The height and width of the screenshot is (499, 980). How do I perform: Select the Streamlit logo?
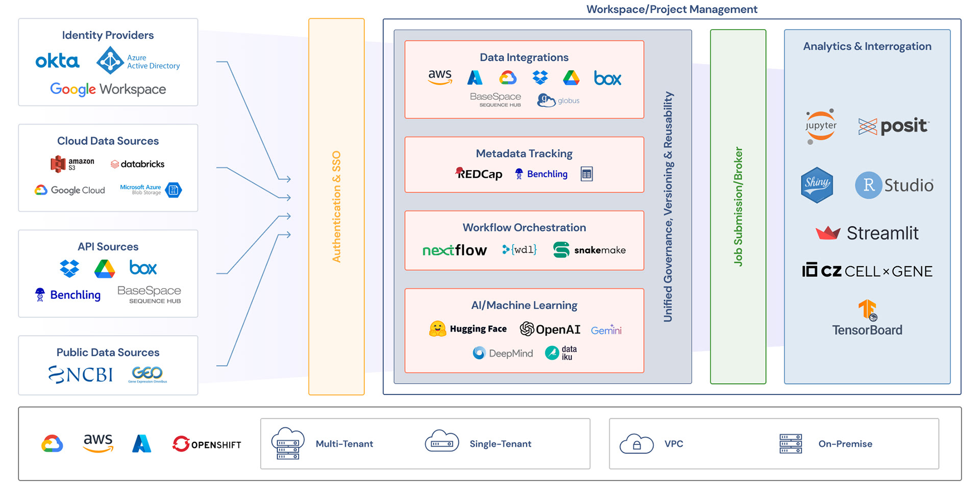(867, 233)
